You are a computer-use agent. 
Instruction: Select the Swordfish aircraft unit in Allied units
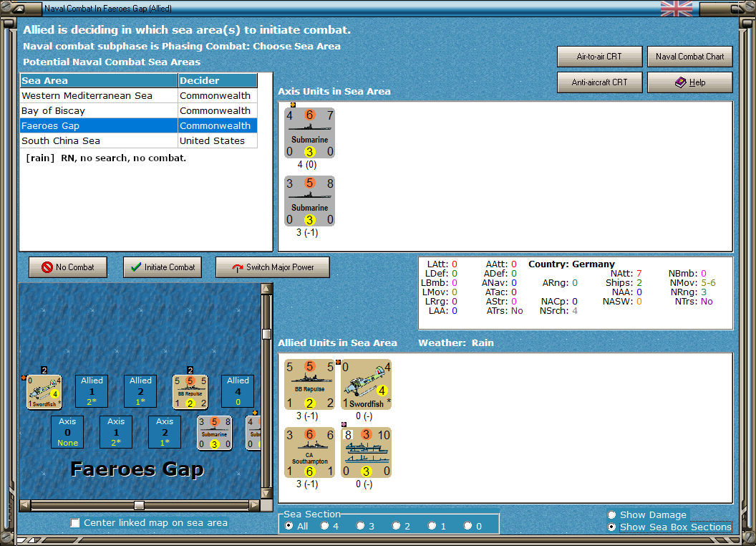click(366, 384)
